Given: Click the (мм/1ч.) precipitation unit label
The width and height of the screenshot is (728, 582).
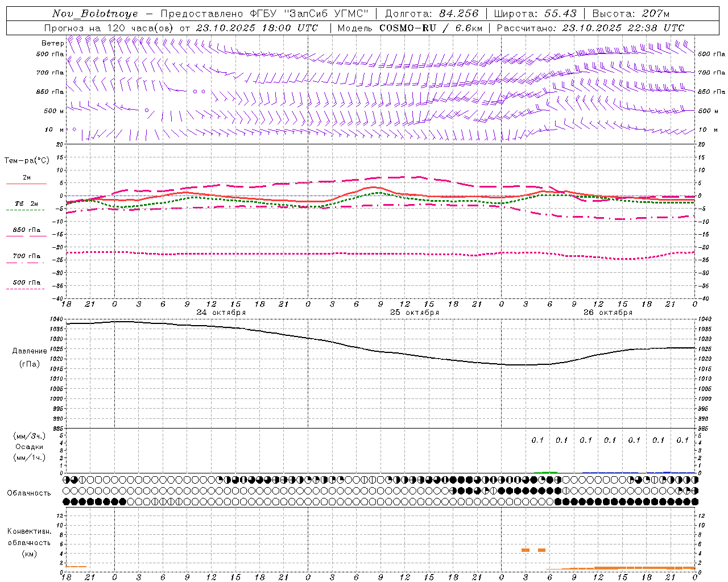Looking at the screenshot, I should click(x=30, y=458).
